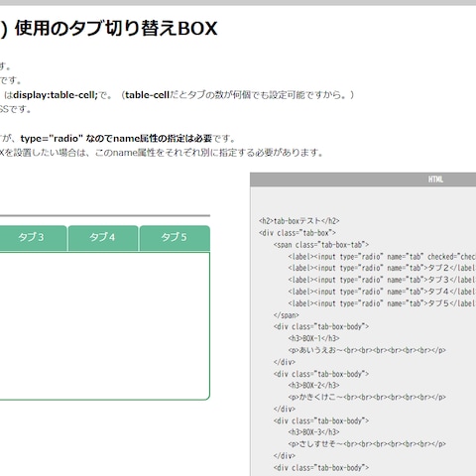Click the code line containing タブ4 label
Screen dimensions: 476x476
[x=382, y=292]
